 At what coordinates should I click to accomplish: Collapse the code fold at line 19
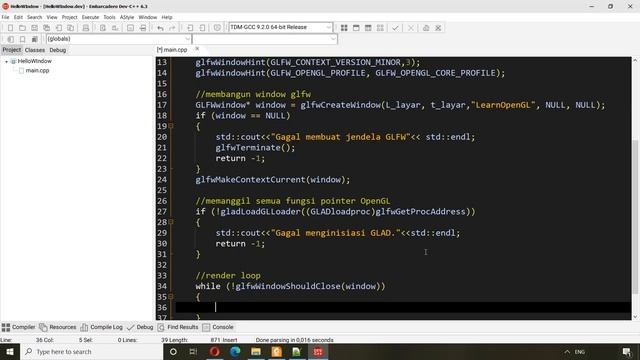coord(171,126)
